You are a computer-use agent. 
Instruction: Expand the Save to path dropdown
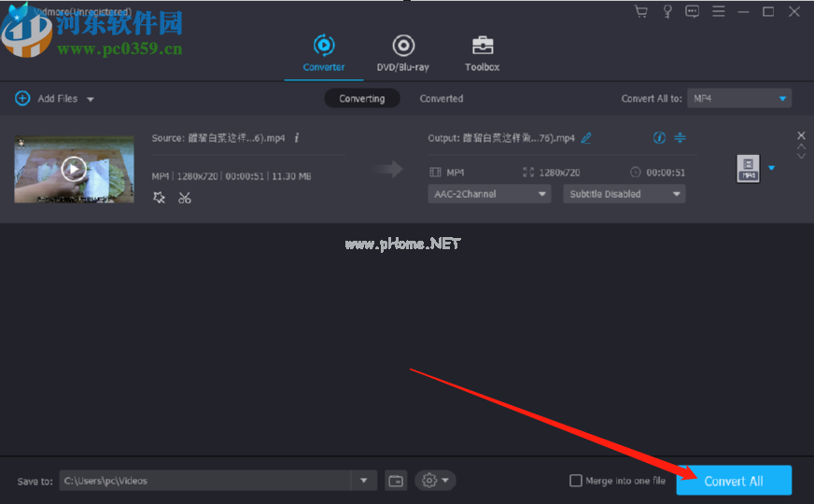364,481
